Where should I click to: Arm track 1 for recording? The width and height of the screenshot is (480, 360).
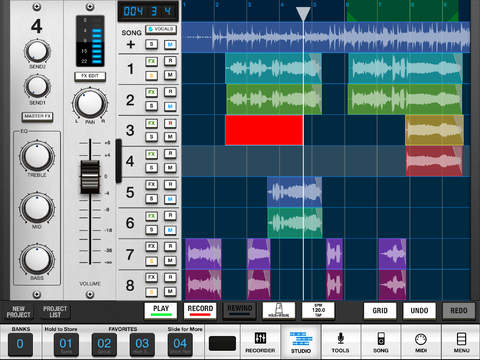(x=170, y=61)
